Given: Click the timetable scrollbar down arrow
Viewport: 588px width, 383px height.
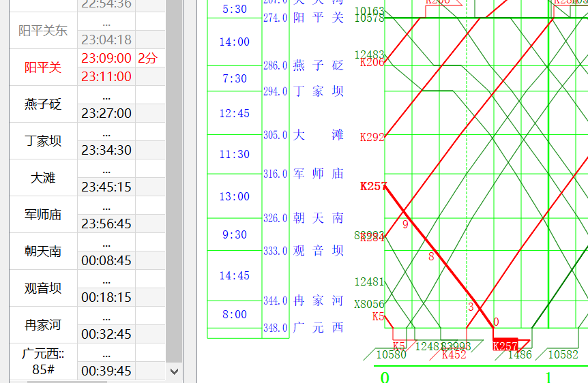Looking at the screenshot, I should [174, 372].
